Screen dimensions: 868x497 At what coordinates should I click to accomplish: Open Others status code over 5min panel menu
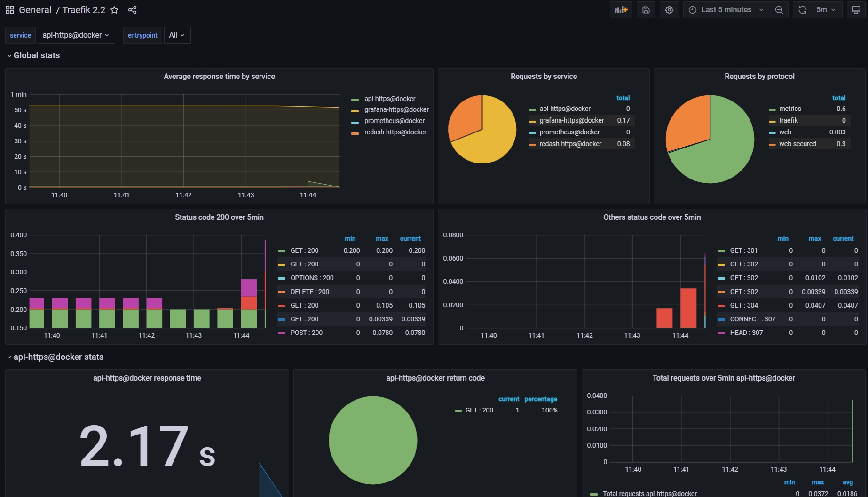coord(652,217)
